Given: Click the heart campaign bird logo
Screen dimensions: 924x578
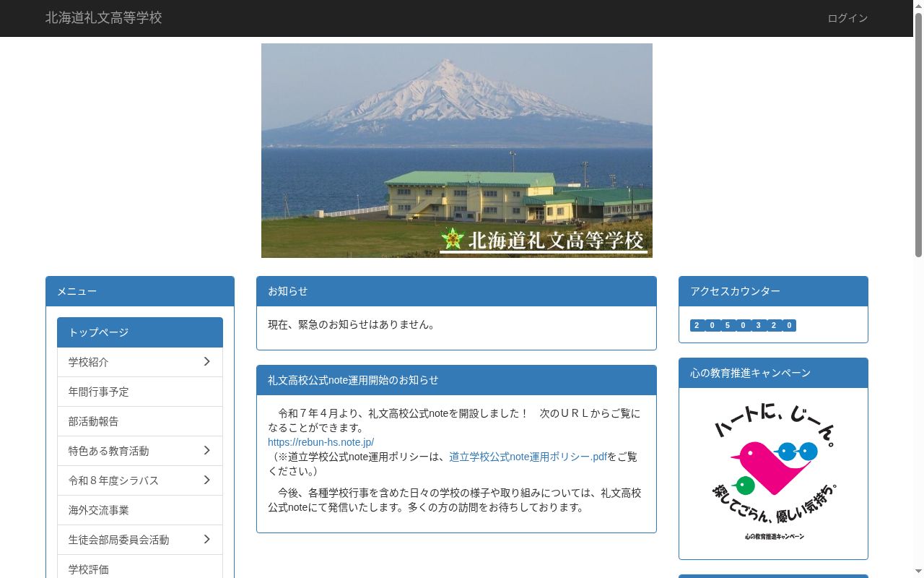Looking at the screenshot, I should (x=773, y=471).
